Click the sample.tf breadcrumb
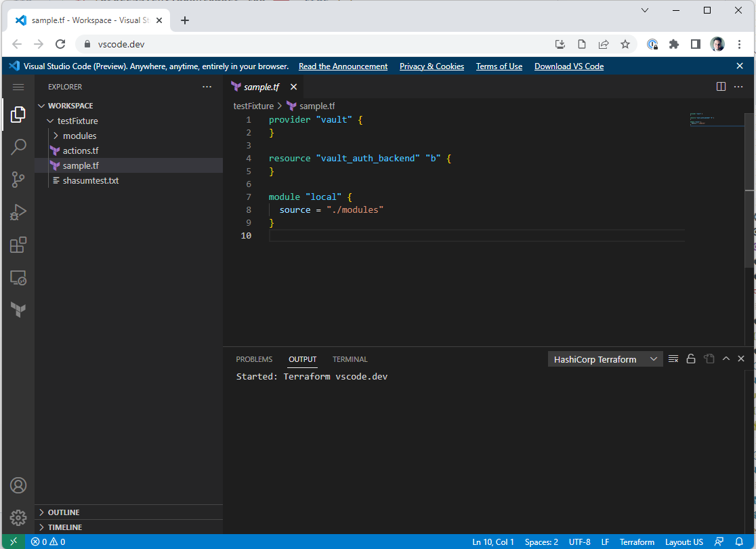756x549 pixels. (x=311, y=106)
